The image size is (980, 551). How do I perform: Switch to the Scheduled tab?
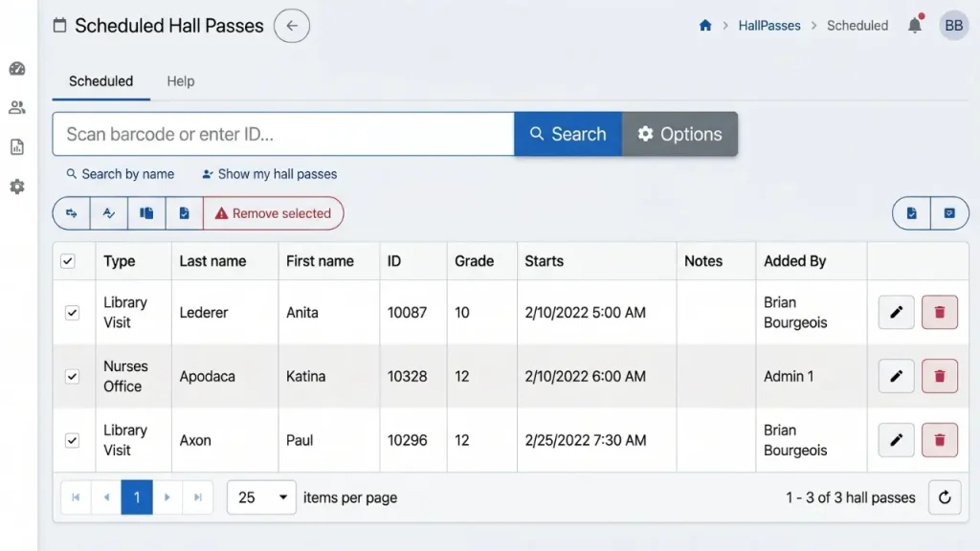100,81
